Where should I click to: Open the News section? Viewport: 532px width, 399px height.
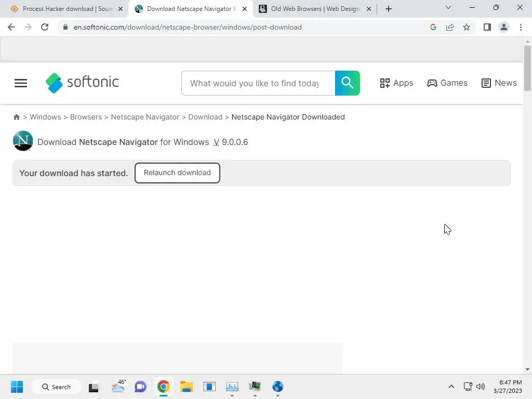click(499, 83)
